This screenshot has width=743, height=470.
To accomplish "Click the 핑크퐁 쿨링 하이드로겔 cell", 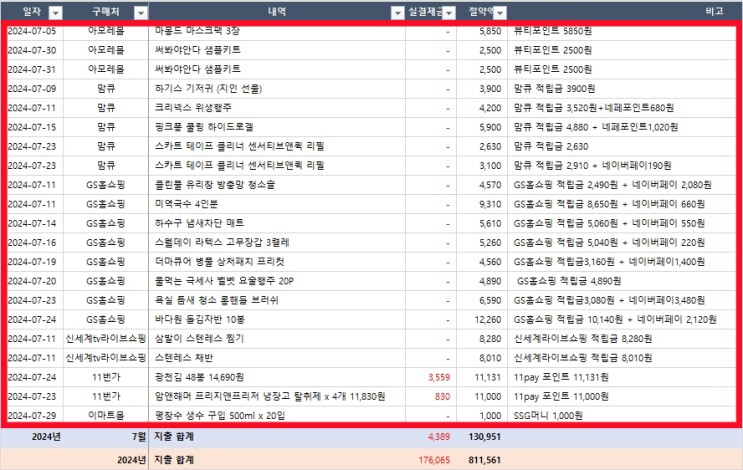I will click(x=204, y=127).
